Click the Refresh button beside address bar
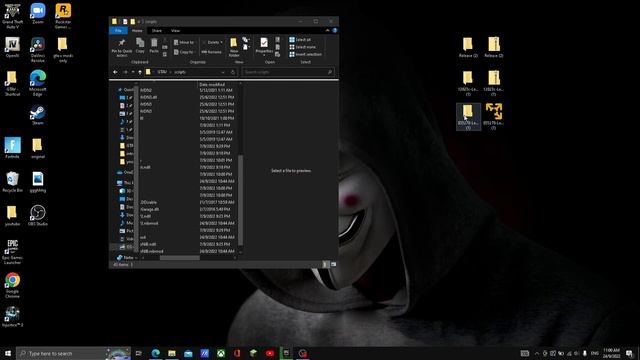Screen dimensions: 640x360 (x=233, y=72)
